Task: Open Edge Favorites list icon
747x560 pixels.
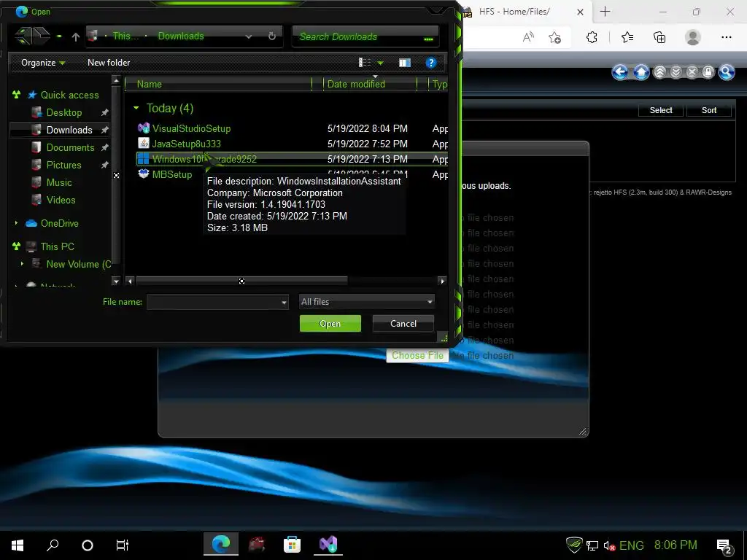Action: click(x=627, y=37)
